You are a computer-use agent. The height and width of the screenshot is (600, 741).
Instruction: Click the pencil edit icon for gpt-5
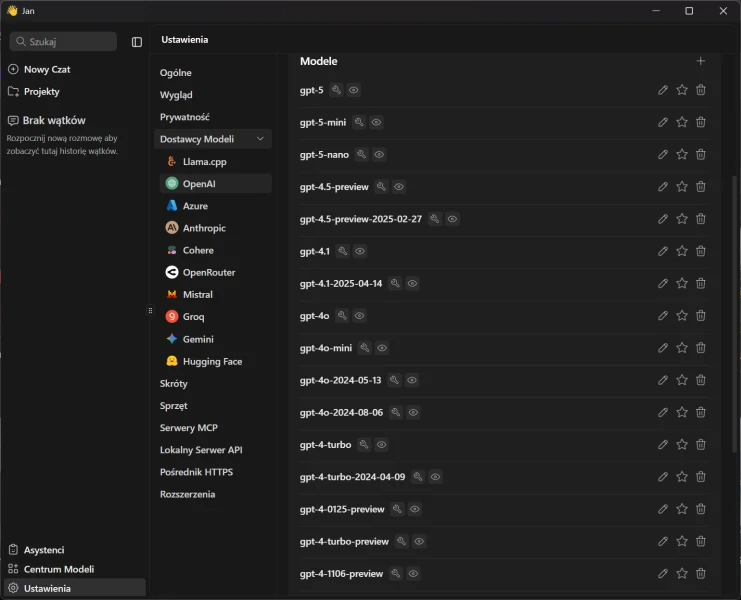[663, 90]
